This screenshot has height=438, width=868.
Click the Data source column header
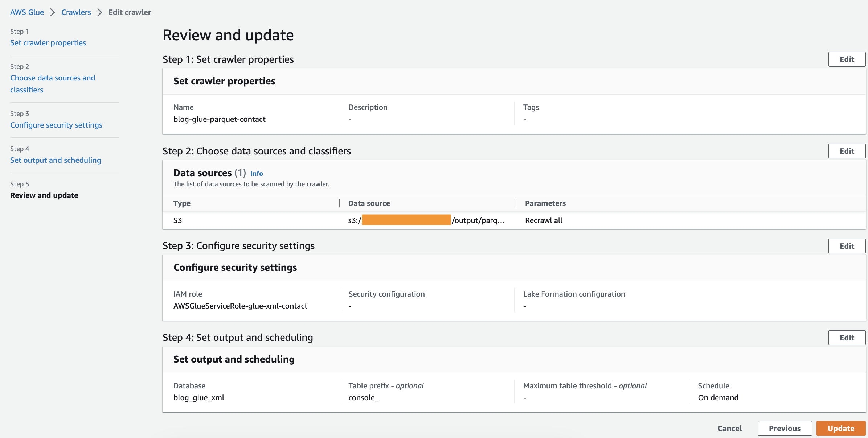click(x=369, y=203)
